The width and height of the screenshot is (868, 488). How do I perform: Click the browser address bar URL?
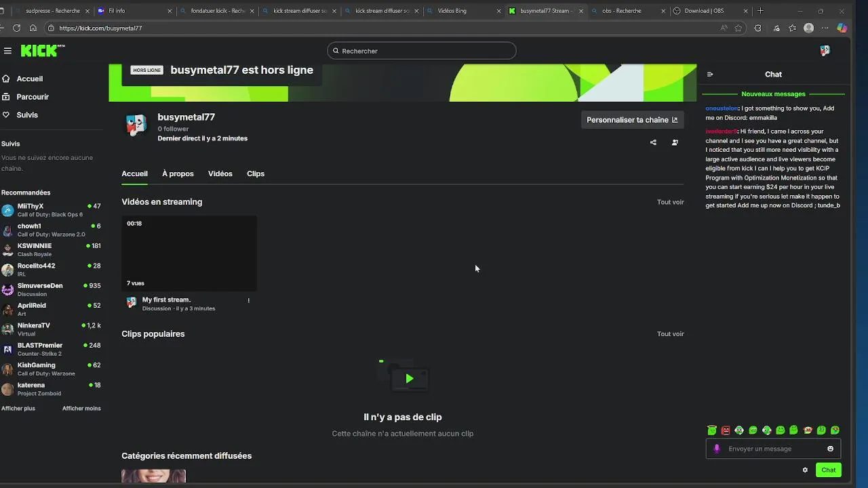tap(100, 28)
